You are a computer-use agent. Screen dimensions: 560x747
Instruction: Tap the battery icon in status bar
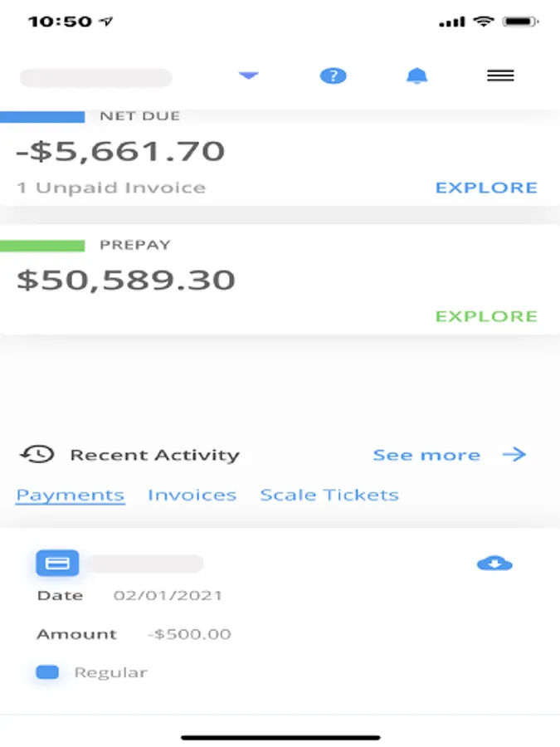pos(522,22)
